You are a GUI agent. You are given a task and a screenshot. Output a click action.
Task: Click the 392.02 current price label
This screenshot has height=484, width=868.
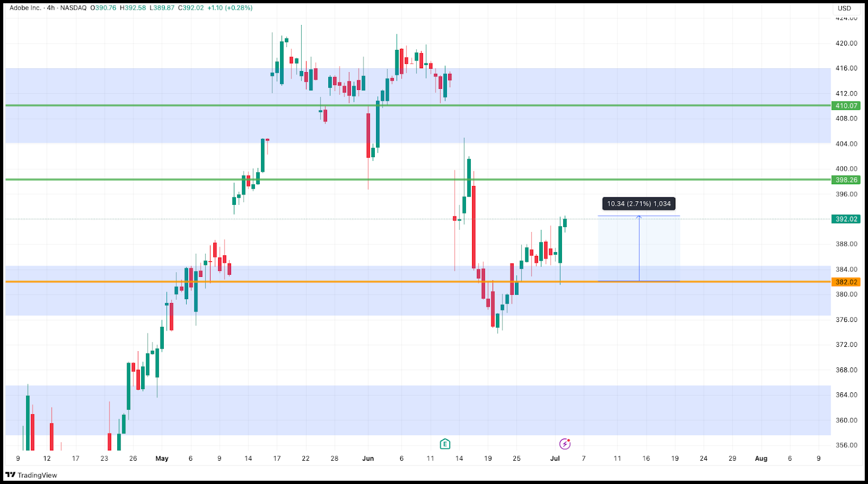tap(846, 219)
